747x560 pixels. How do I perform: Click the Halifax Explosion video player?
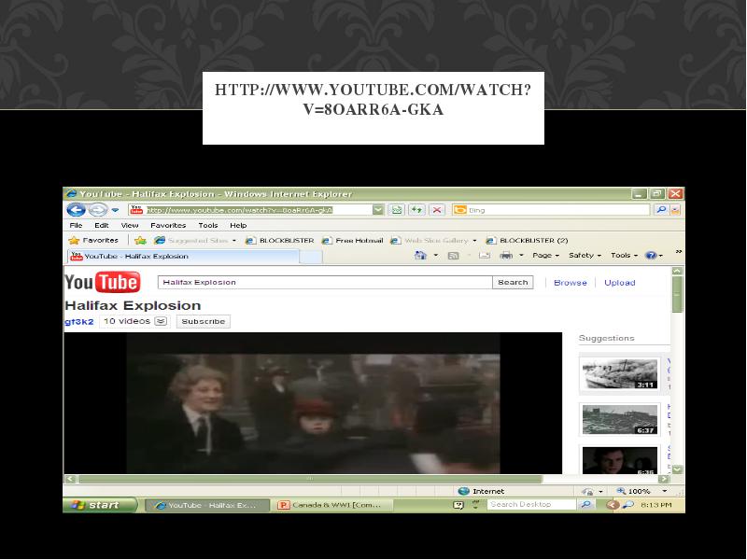313,403
